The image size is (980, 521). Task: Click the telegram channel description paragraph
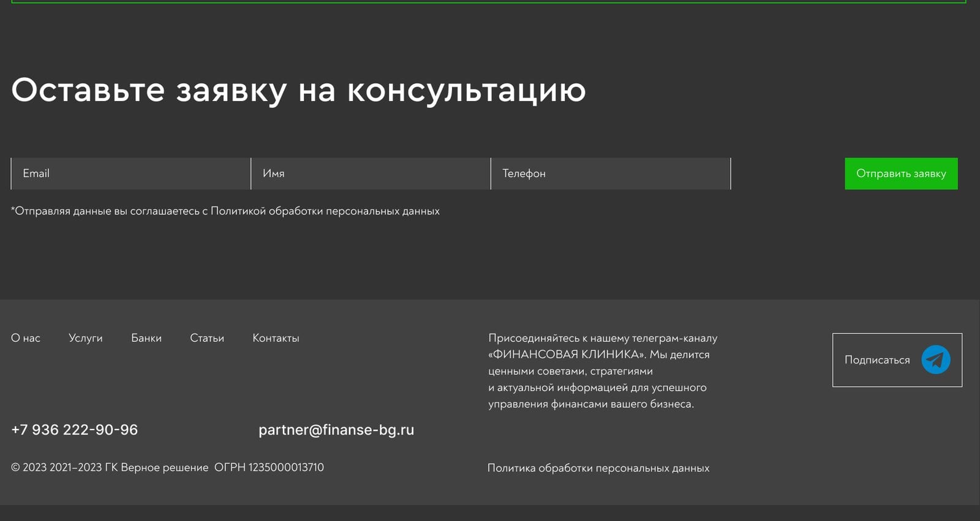[603, 371]
